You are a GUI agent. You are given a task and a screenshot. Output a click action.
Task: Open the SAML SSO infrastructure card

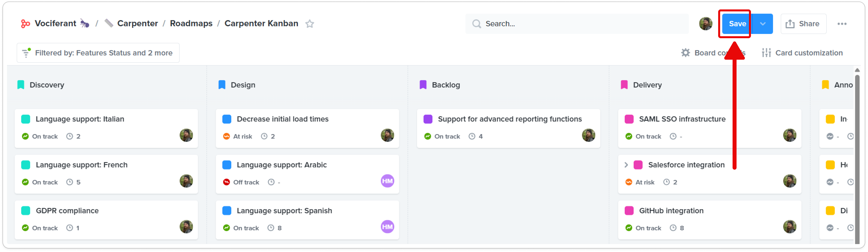tap(710, 128)
